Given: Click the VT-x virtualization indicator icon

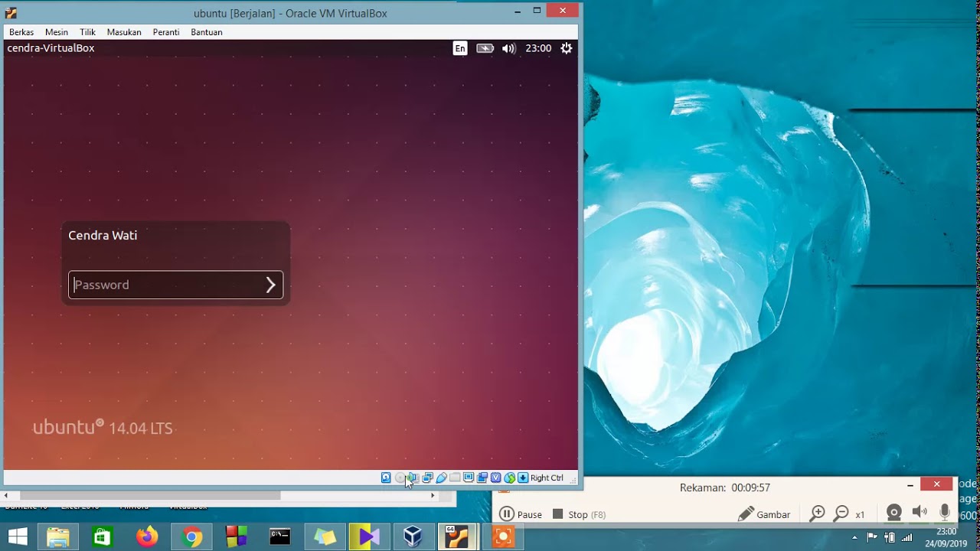Looking at the screenshot, I should pos(496,478).
